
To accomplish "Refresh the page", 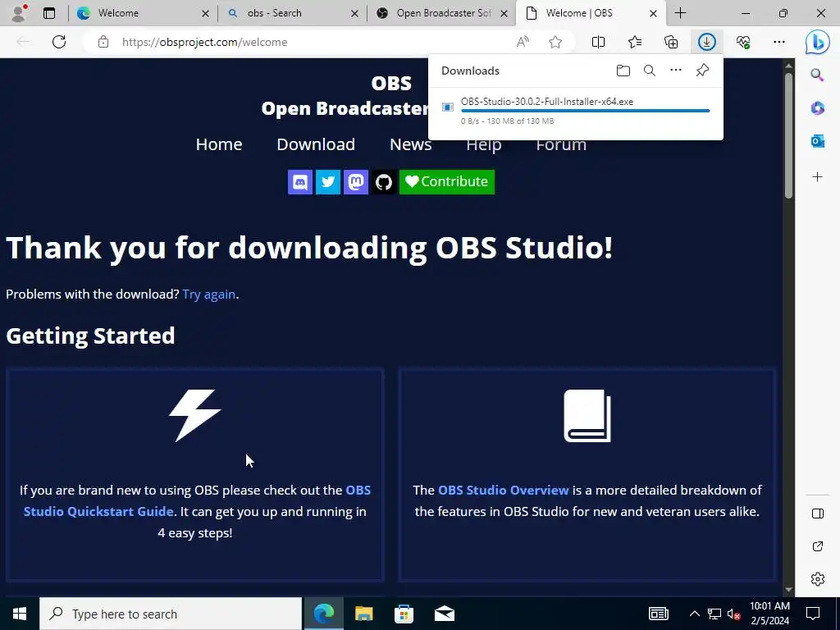I will [59, 42].
